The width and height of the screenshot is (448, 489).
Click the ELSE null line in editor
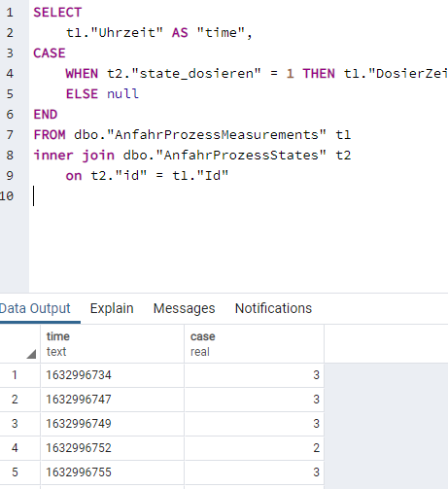point(102,94)
